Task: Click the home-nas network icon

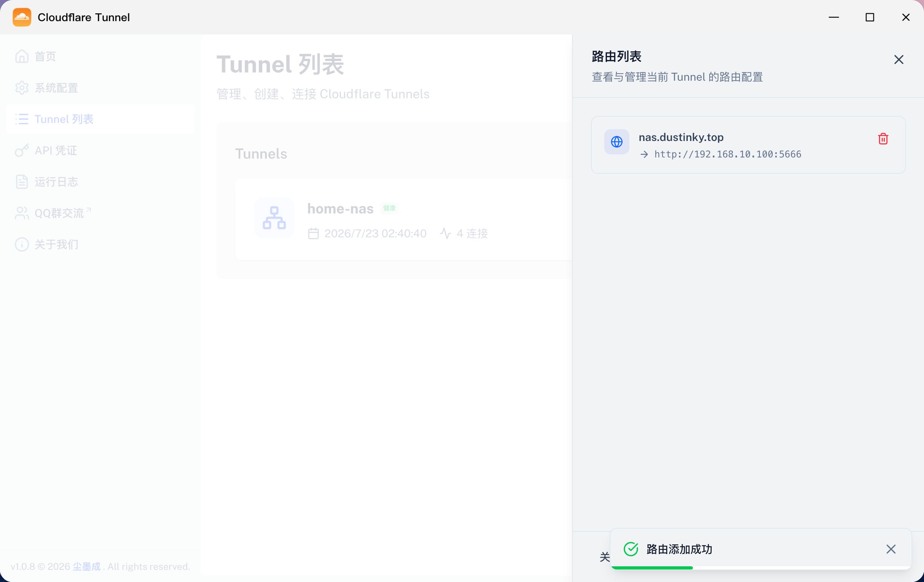Action: [274, 218]
